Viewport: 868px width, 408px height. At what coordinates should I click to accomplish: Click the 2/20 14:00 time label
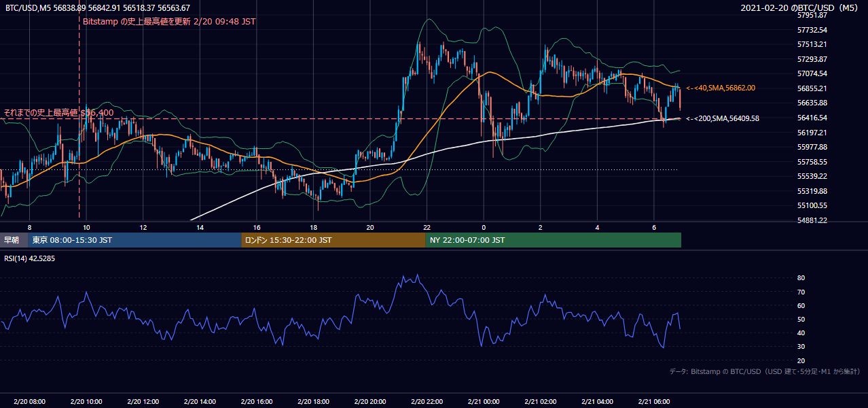pyautogui.click(x=200, y=402)
